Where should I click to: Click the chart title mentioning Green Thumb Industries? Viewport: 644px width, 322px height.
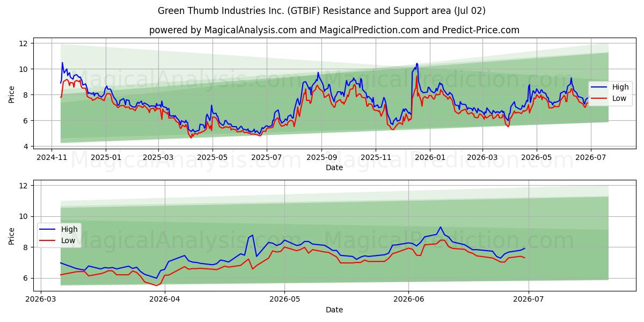[322, 11]
